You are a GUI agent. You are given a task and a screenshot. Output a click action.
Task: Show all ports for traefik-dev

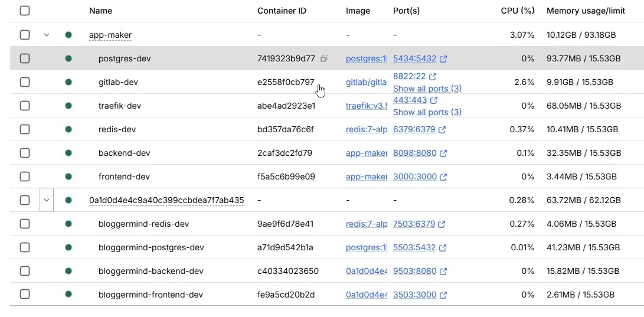click(x=427, y=112)
